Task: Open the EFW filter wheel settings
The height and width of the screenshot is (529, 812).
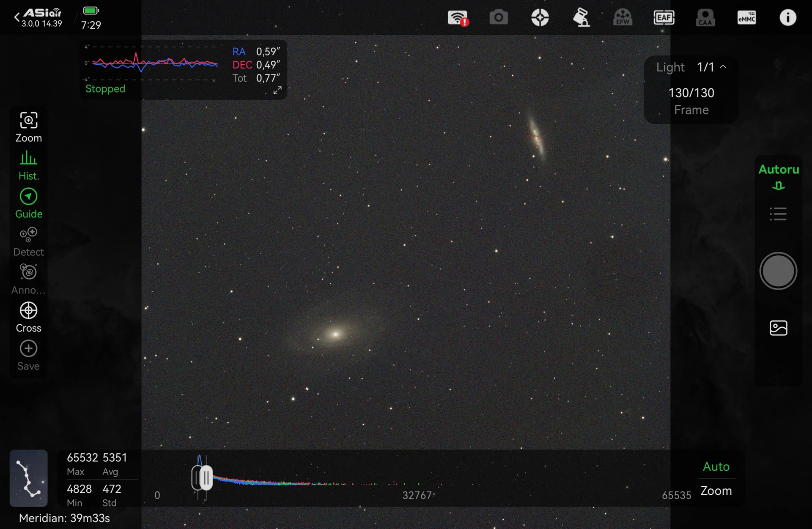Action: (x=623, y=18)
